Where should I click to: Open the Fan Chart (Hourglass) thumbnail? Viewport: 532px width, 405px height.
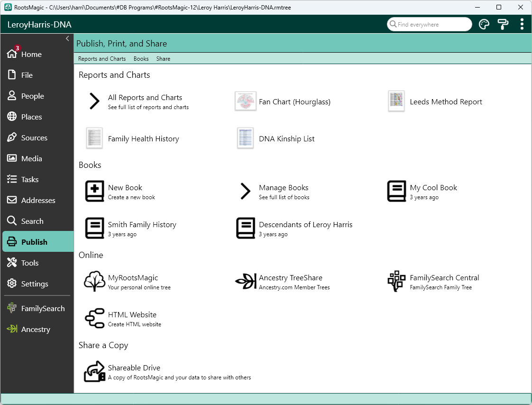click(x=245, y=101)
